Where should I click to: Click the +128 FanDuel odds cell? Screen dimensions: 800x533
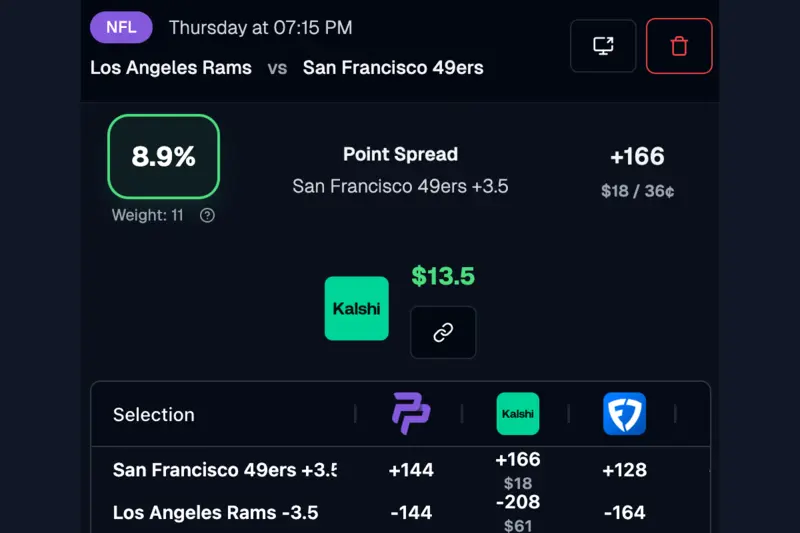[625, 470]
